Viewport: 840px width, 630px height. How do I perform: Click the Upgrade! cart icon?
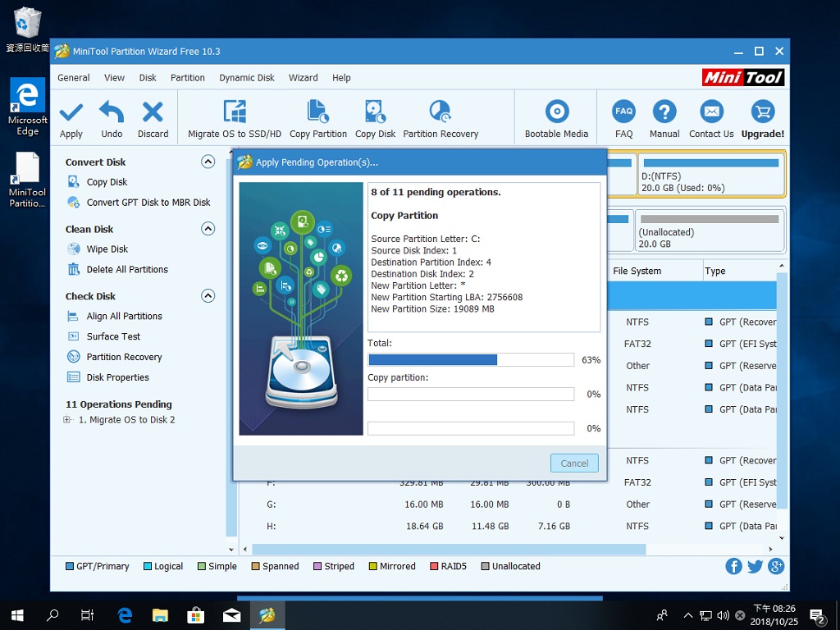click(762, 112)
